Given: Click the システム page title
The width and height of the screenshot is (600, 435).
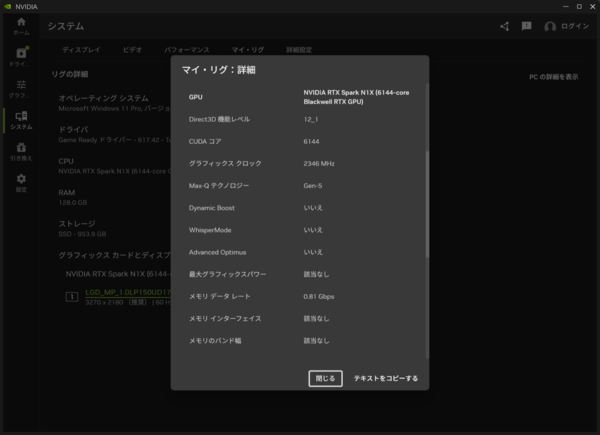Looking at the screenshot, I should pyautogui.click(x=66, y=26).
